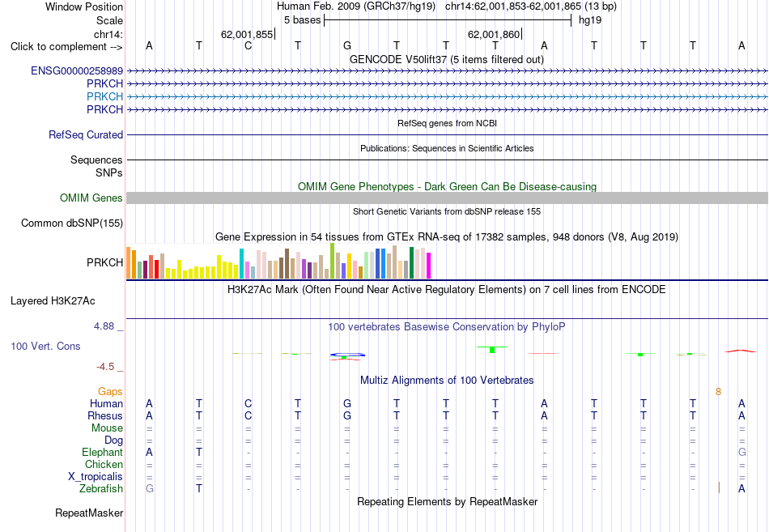The image size is (769, 532).
Task: Click the red arc PhyloP marker at far right
Action: (x=741, y=351)
